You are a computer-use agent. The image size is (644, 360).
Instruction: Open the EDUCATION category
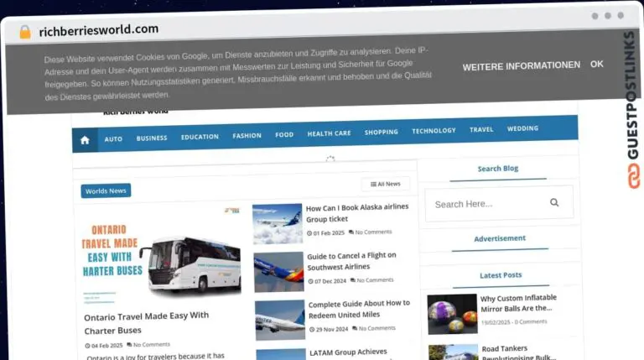200,137
